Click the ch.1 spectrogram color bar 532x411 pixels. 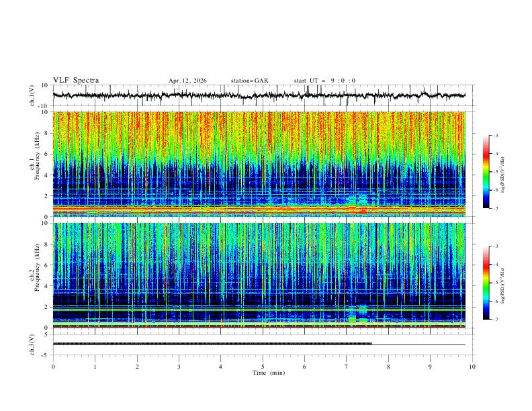pos(486,172)
